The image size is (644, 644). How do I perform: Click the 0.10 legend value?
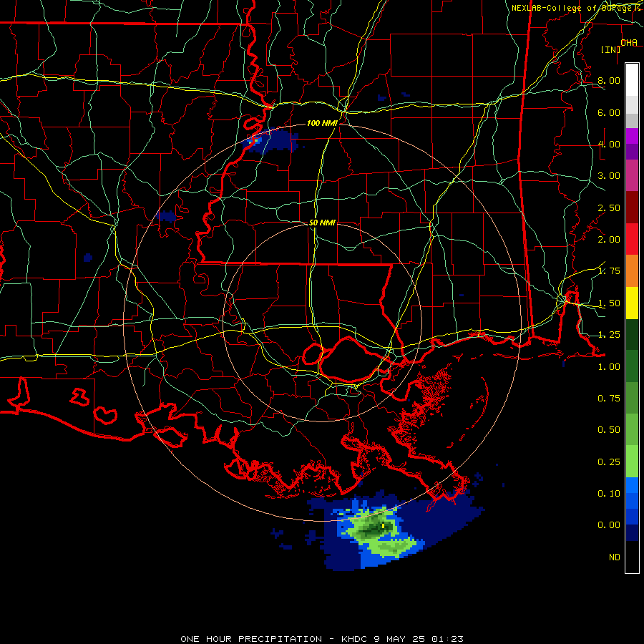pyautogui.click(x=609, y=494)
